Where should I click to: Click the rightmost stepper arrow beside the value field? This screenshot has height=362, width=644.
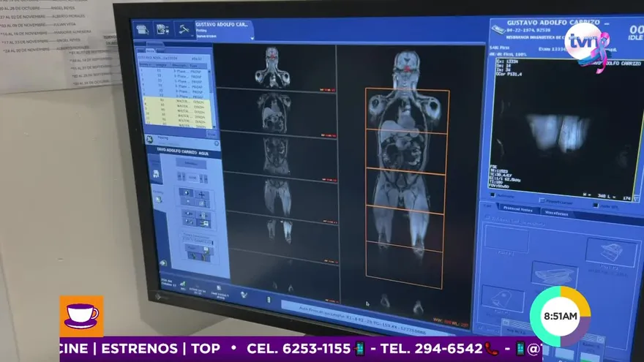point(206,179)
